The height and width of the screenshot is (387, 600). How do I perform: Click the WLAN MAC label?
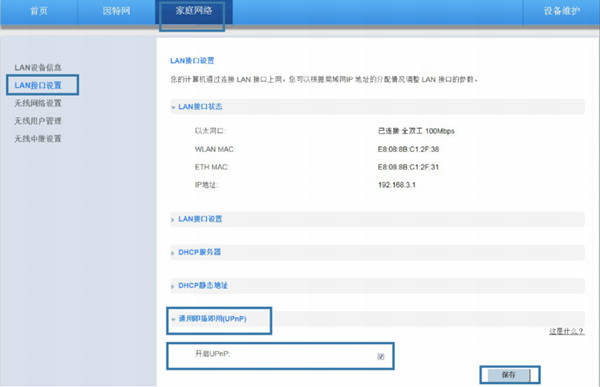(x=215, y=149)
